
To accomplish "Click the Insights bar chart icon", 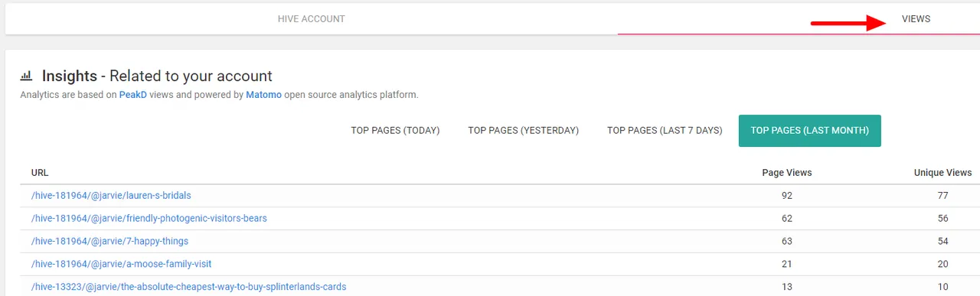I will coord(26,76).
